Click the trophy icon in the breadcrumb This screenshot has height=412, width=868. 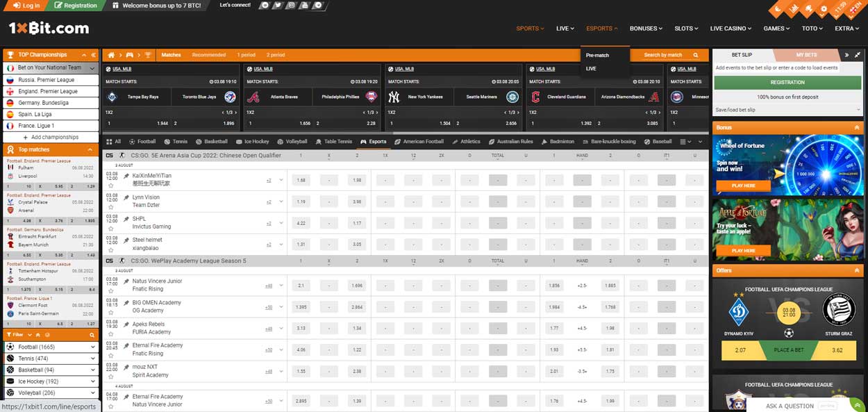coord(148,55)
